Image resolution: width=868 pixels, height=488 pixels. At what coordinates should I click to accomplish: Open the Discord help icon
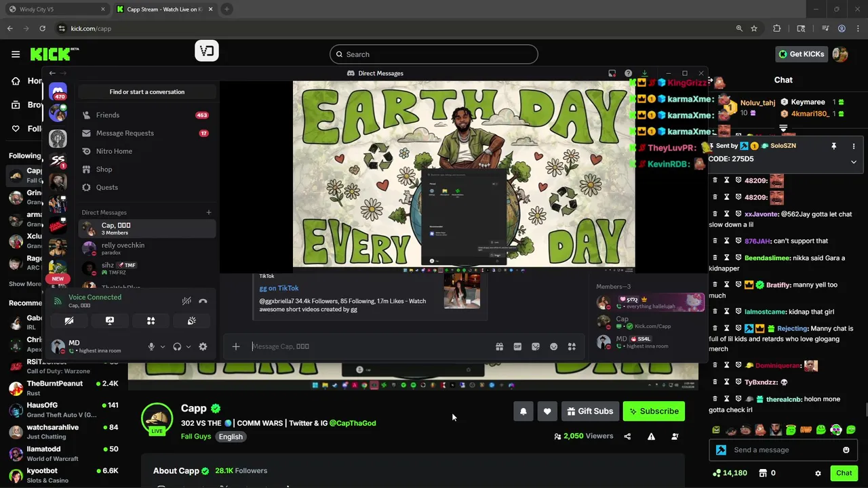point(628,73)
